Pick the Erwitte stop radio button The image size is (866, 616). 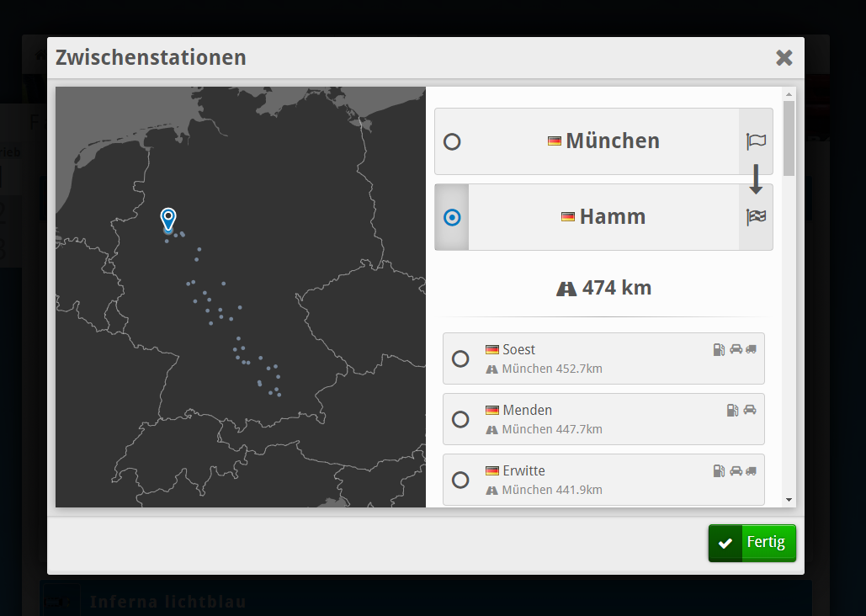click(460, 480)
